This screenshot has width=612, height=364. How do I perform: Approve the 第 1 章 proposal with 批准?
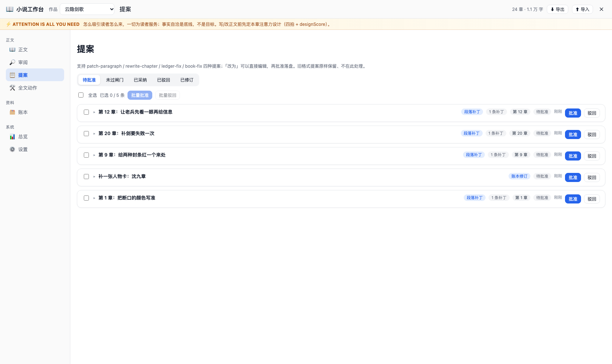coord(573,199)
